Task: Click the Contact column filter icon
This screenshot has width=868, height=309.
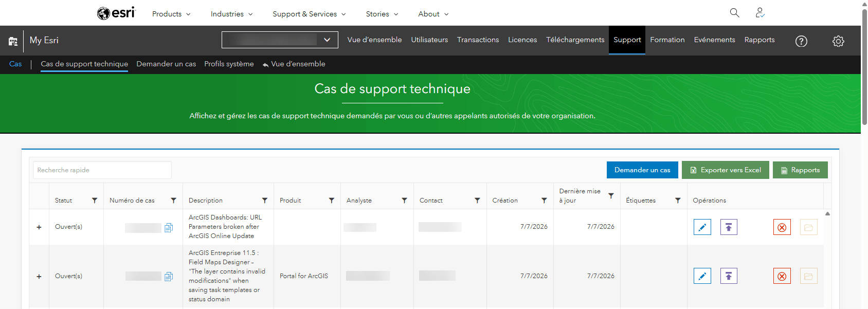Action: 478,201
